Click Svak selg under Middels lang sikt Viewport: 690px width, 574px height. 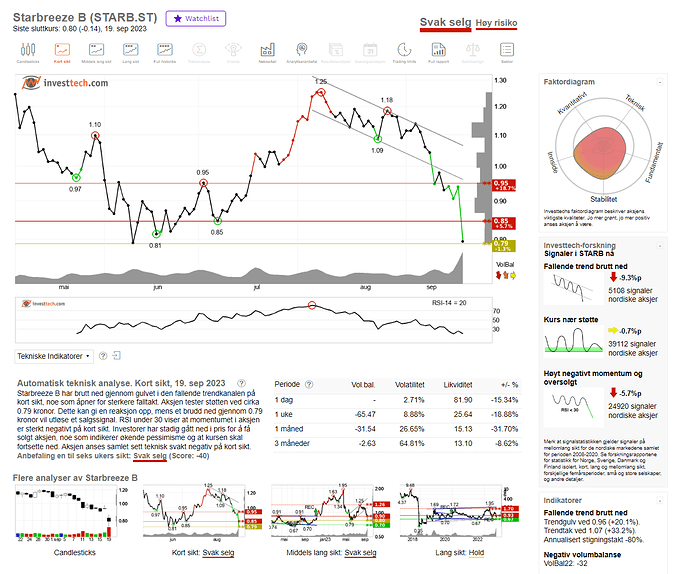(x=360, y=552)
